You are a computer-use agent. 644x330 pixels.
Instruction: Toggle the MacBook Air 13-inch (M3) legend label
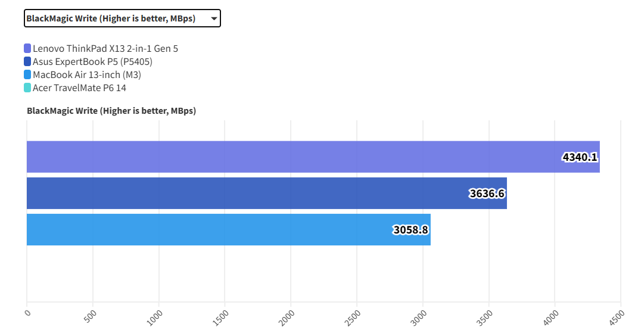[x=87, y=75]
